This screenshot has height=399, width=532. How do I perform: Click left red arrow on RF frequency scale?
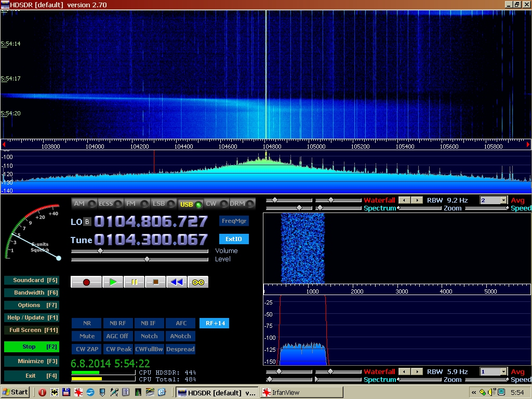[4, 144]
